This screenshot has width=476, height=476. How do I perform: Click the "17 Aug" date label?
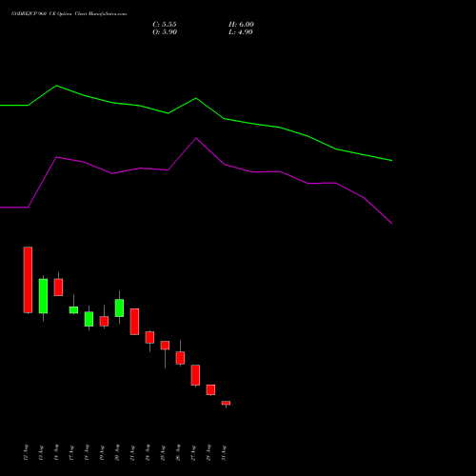(x=71, y=452)
